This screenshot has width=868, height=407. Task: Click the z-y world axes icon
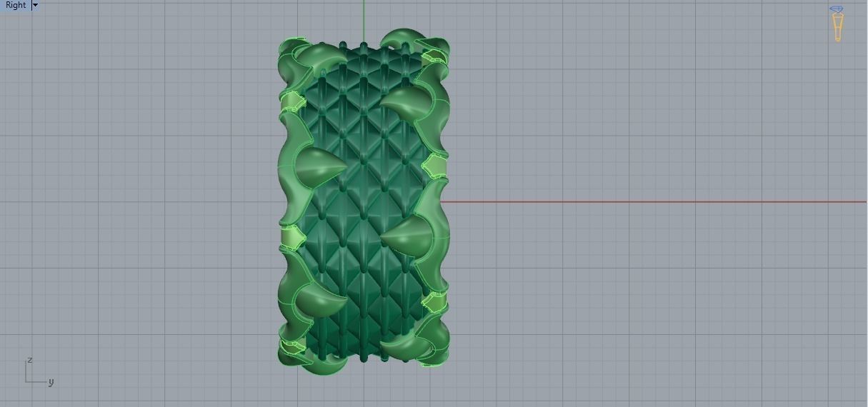pos(39,372)
